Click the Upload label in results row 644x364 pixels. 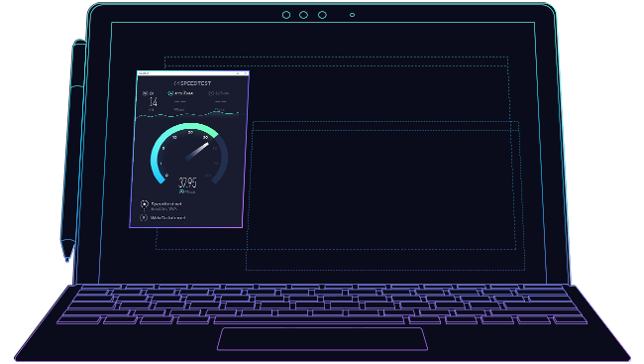tap(223, 93)
